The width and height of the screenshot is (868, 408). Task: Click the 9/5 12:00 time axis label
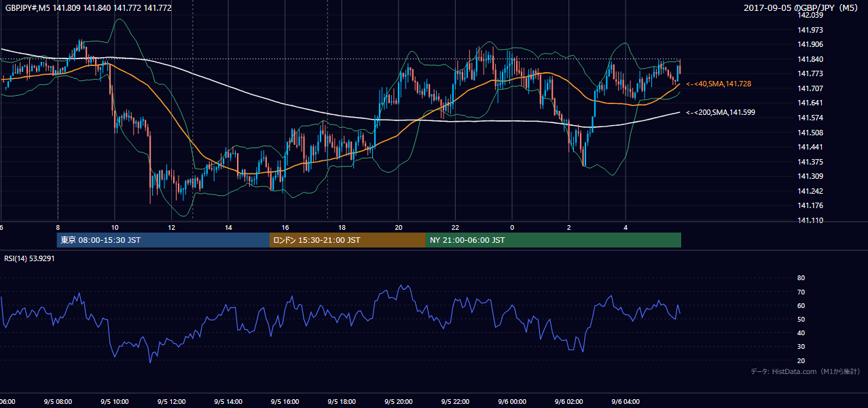point(171,402)
